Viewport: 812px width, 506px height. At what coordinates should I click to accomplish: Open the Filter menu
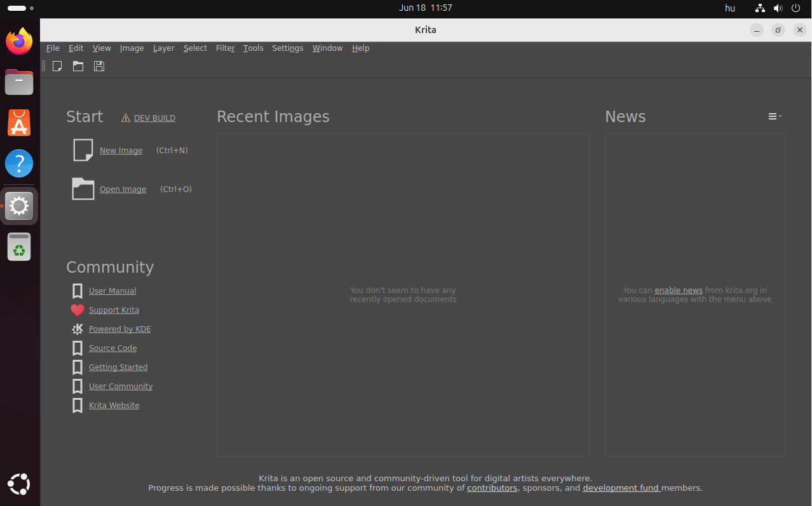click(226, 48)
